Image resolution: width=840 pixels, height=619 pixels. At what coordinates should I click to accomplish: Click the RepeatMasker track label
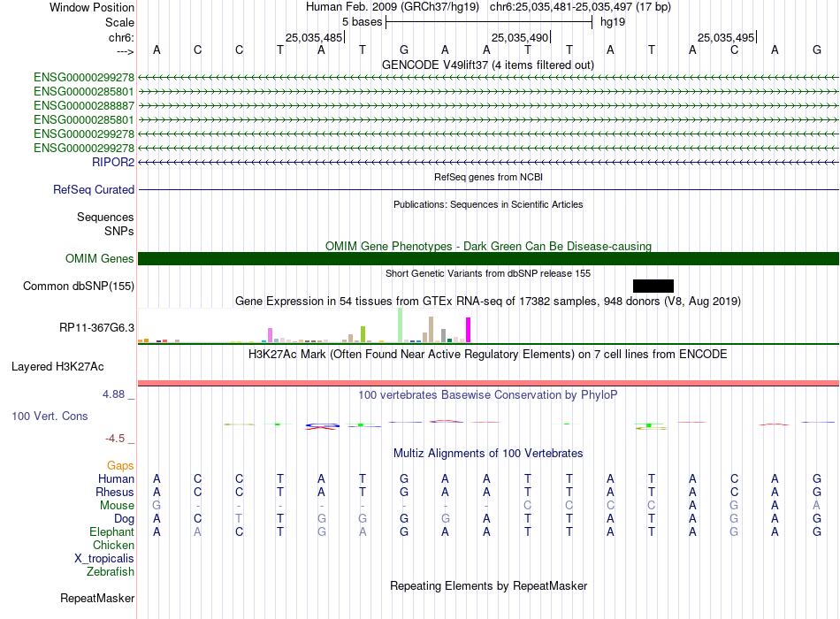97,598
